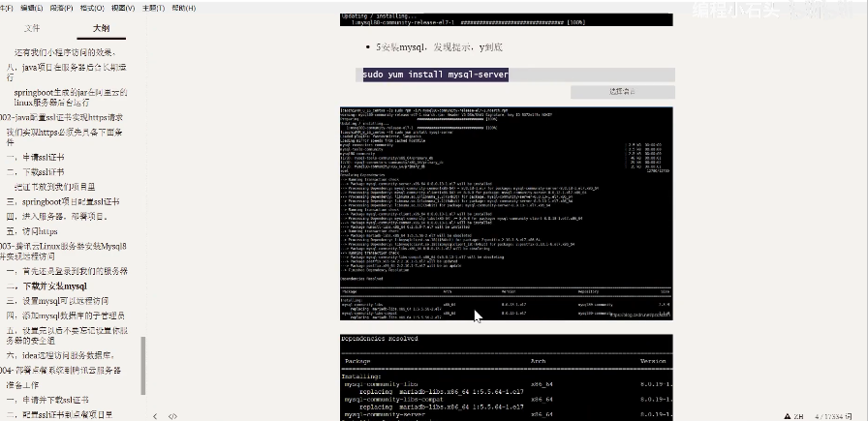Jump to outline item 还有我们小程序访问的效果

tap(65, 52)
